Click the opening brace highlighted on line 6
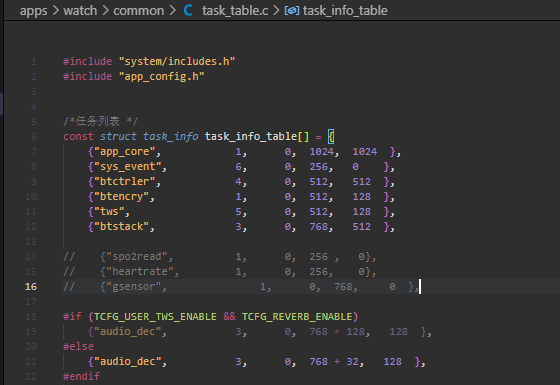The width and height of the screenshot is (560, 385). tap(331, 136)
